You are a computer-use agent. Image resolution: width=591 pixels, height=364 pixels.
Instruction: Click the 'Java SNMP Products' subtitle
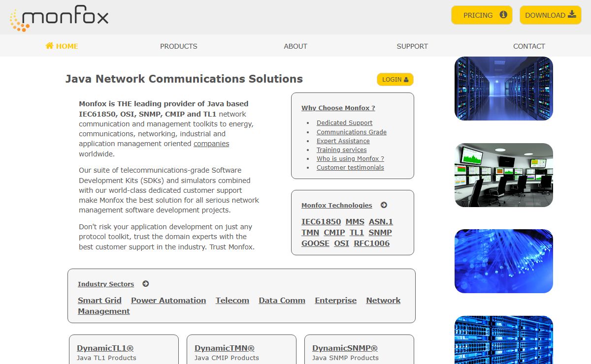(x=345, y=358)
